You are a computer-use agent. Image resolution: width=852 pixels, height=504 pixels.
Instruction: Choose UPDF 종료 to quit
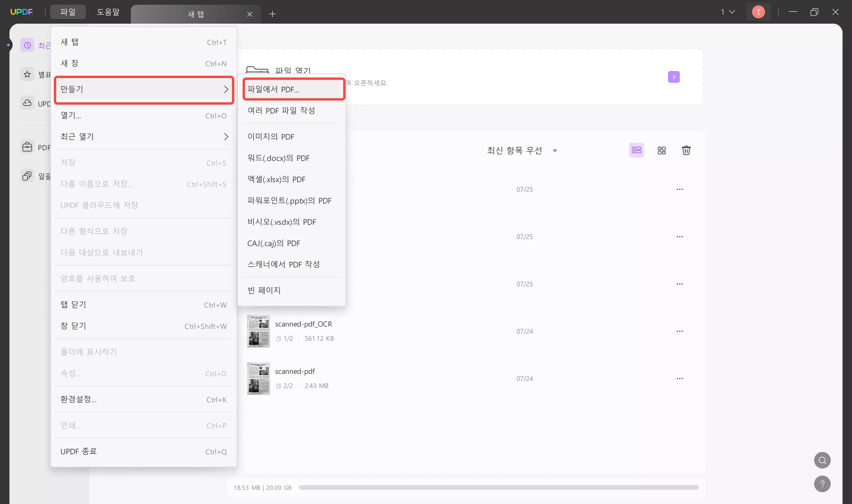click(x=144, y=451)
